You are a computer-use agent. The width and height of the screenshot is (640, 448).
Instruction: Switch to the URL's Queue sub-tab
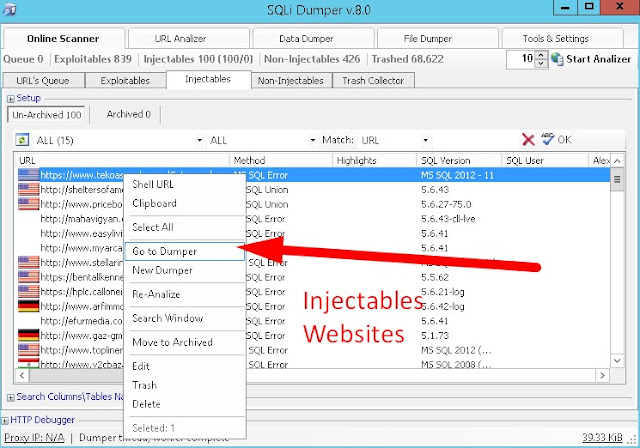click(x=44, y=80)
